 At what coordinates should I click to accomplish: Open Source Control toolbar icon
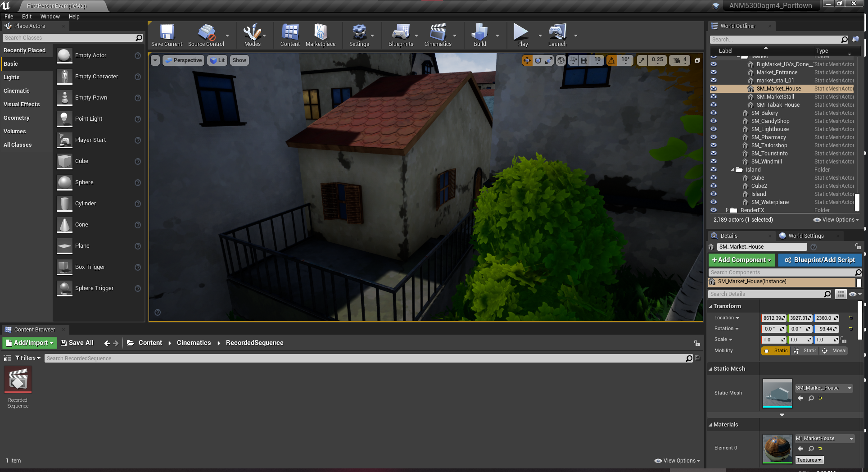pyautogui.click(x=206, y=35)
